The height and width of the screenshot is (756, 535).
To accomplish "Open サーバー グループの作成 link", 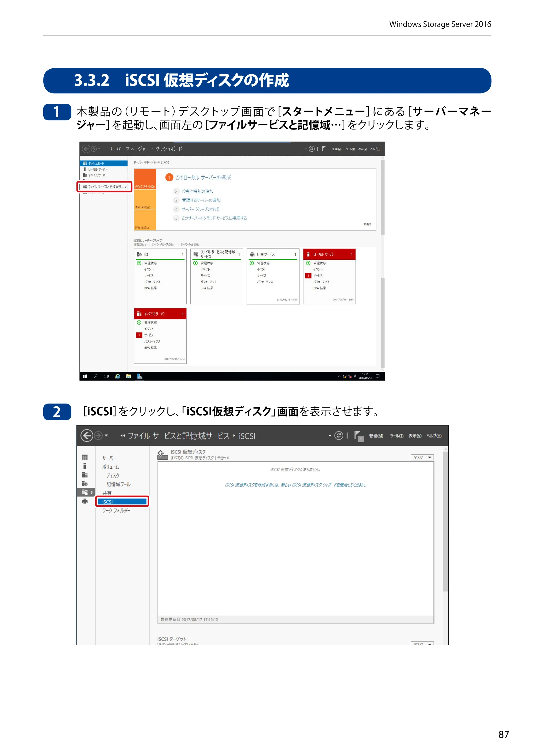I will (x=200, y=209).
